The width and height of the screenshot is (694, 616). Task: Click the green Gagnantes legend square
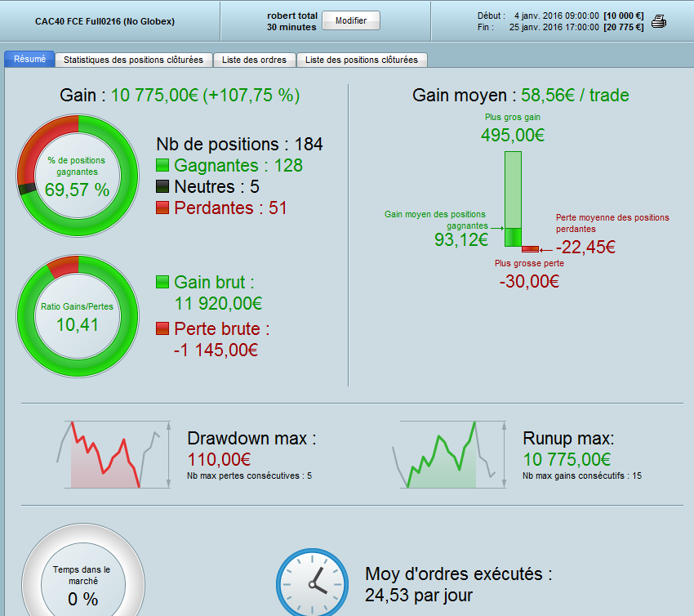pos(162,166)
